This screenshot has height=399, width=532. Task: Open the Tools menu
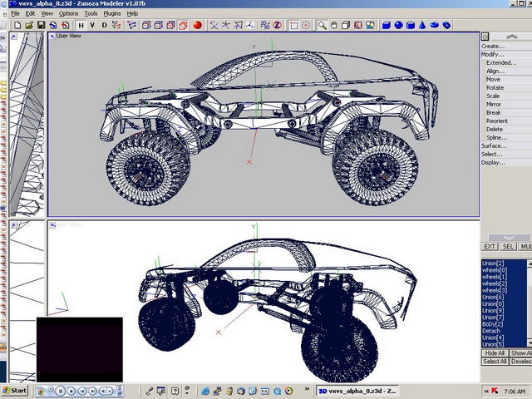pos(91,13)
